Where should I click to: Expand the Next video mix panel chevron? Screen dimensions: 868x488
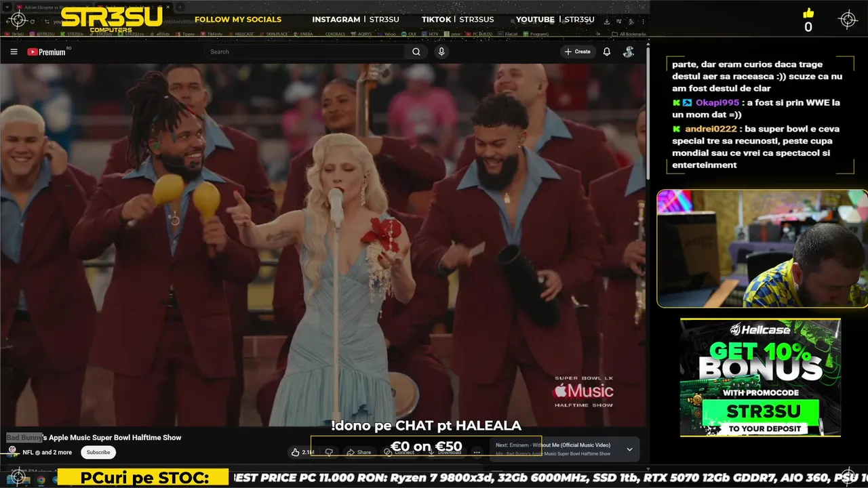point(629,449)
